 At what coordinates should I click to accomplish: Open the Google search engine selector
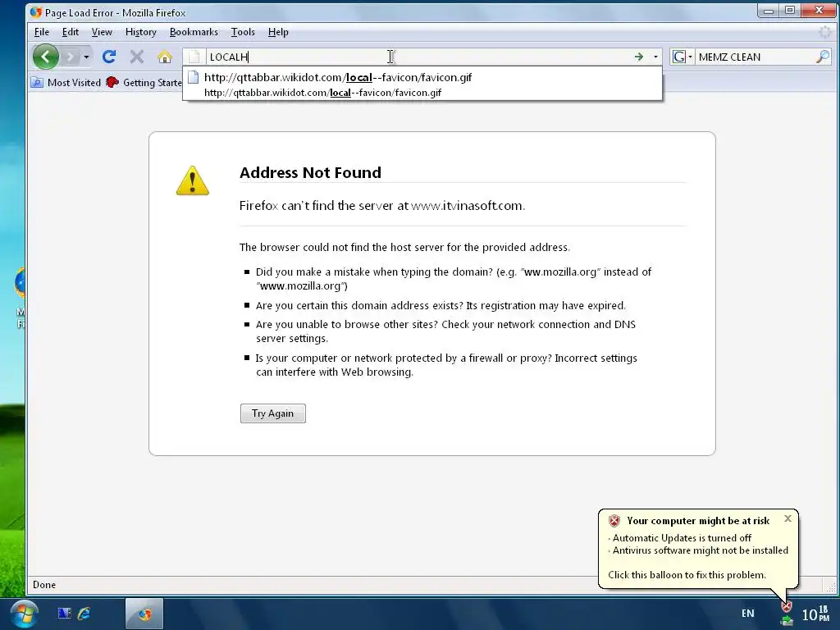(x=682, y=57)
